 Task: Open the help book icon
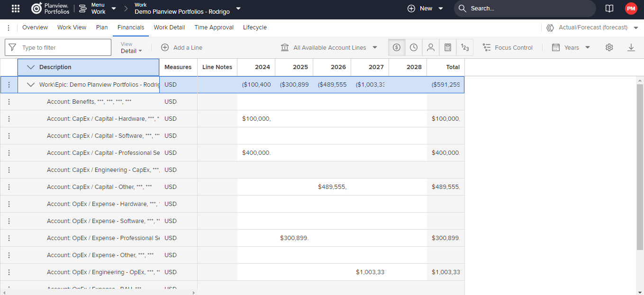pyautogui.click(x=609, y=9)
